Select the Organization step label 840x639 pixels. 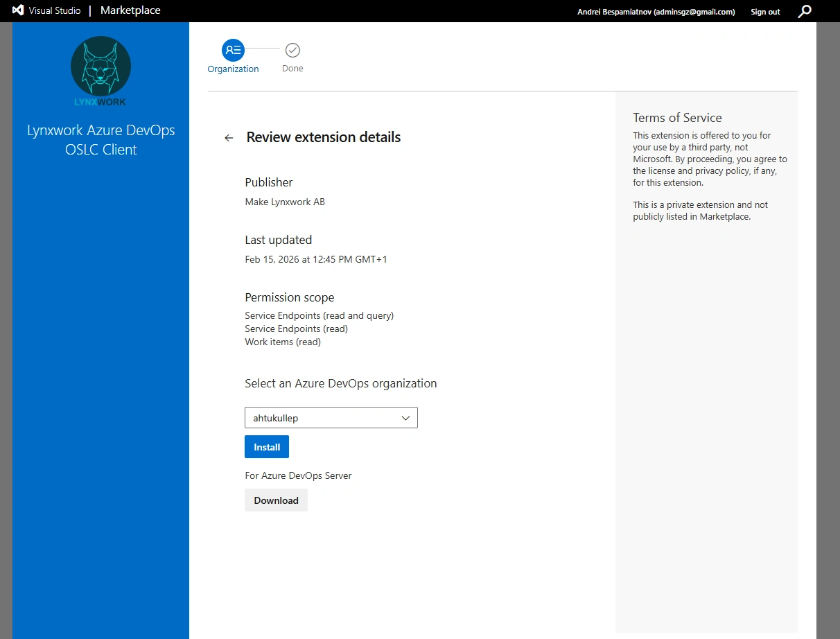pos(233,69)
